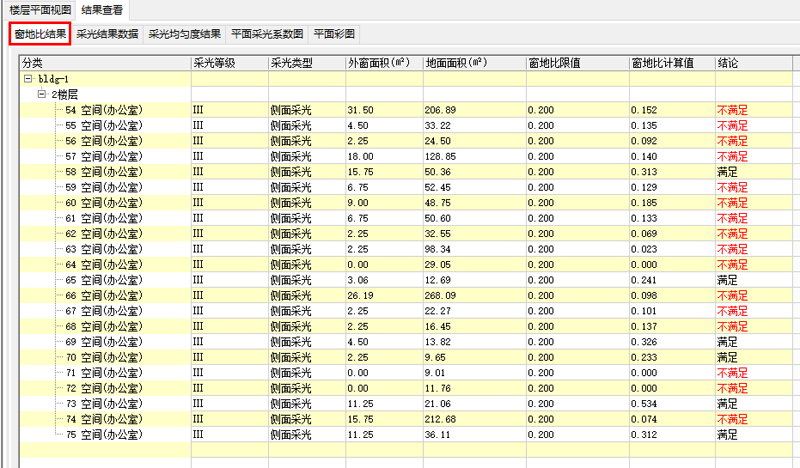Click window area value 3.06
The height and width of the screenshot is (468, 800).
358,280
